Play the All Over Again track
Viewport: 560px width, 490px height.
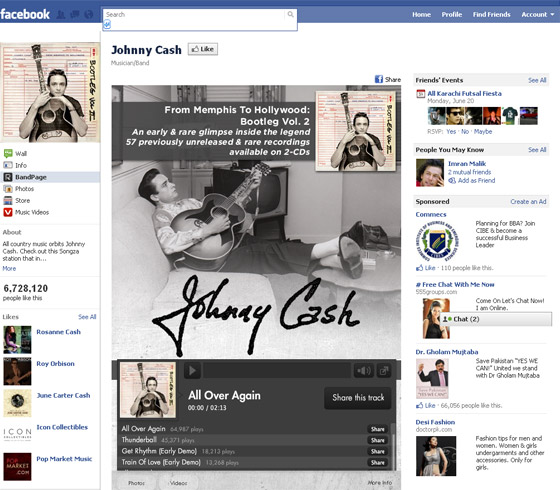coord(192,371)
